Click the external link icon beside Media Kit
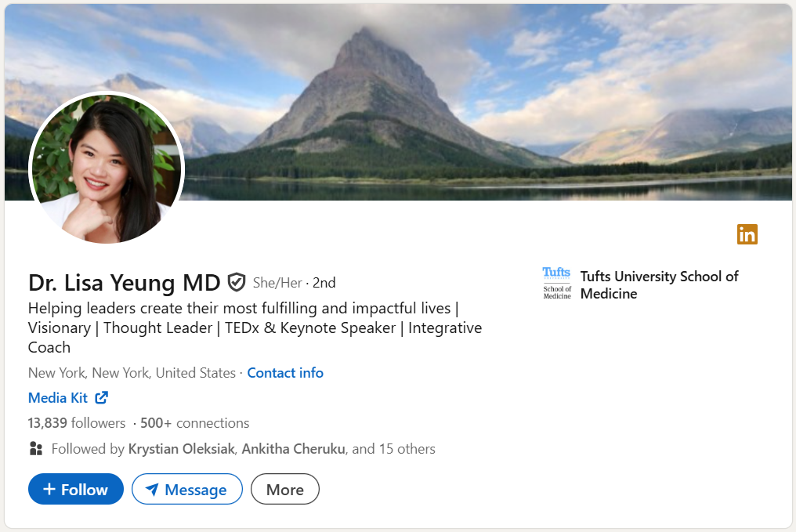796x532 pixels. coord(101,398)
